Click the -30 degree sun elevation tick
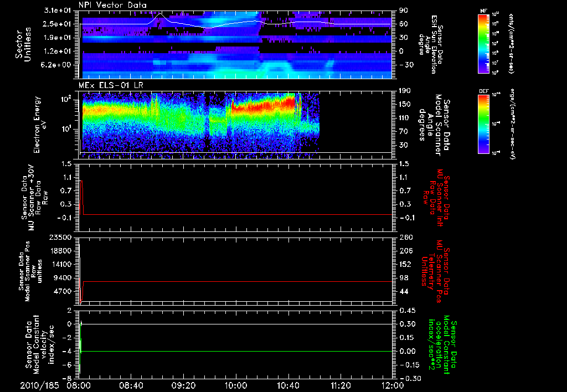The height and width of the screenshot is (392, 567). click(406, 65)
